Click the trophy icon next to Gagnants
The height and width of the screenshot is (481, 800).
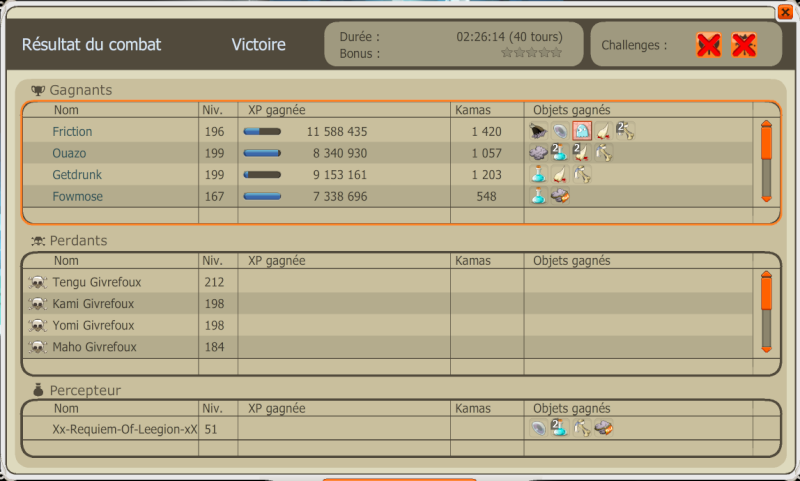click(38, 91)
